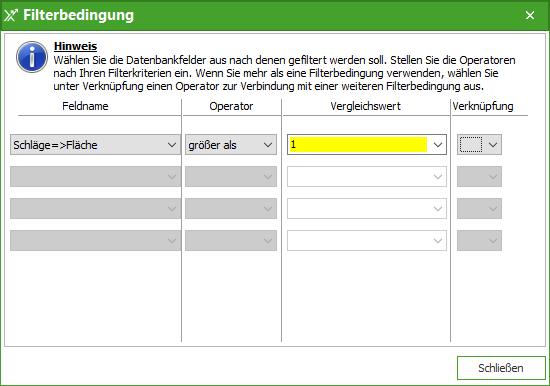This screenshot has width=550, height=386.
Task: Click the Feldname column header
Action: click(85, 106)
